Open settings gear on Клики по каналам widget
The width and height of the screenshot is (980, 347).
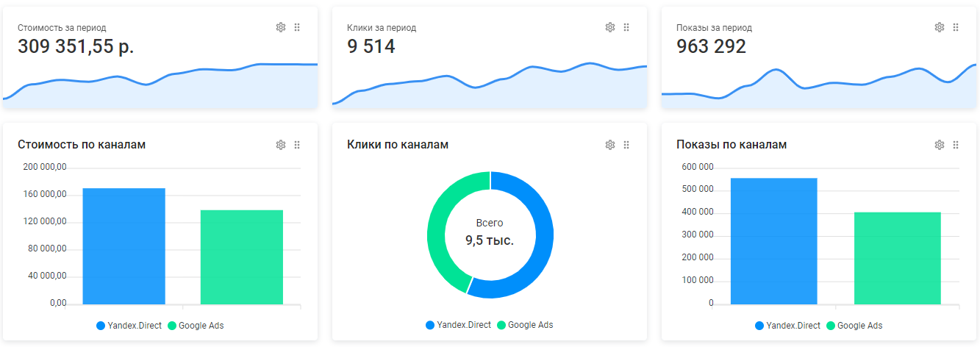click(x=609, y=145)
